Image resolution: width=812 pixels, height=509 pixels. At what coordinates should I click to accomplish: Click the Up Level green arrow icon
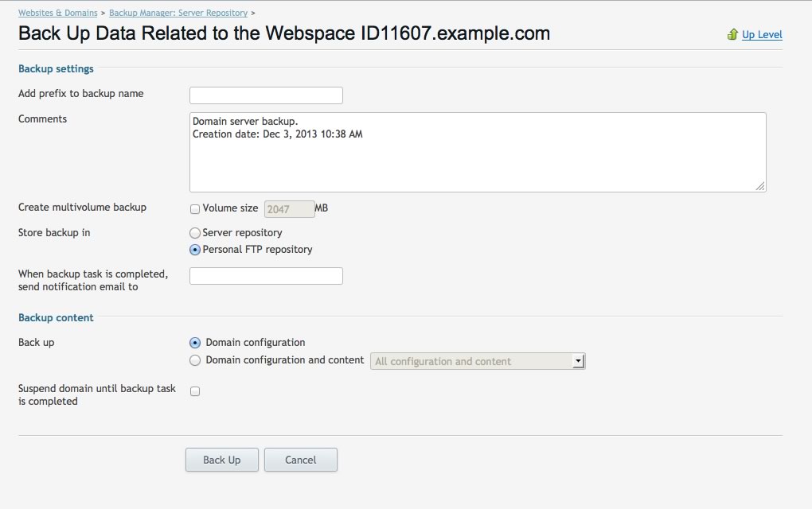[732, 35]
